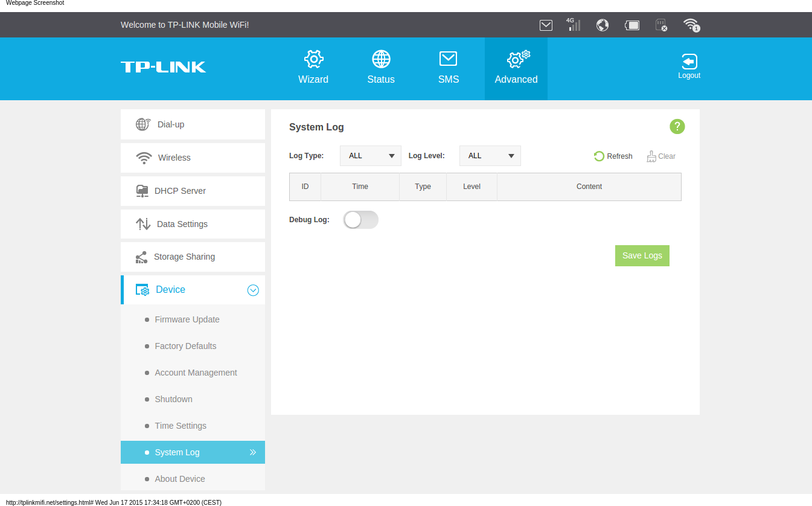This screenshot has height=506, width=812.
Task: Click the Logout icon
Action: 689,66
